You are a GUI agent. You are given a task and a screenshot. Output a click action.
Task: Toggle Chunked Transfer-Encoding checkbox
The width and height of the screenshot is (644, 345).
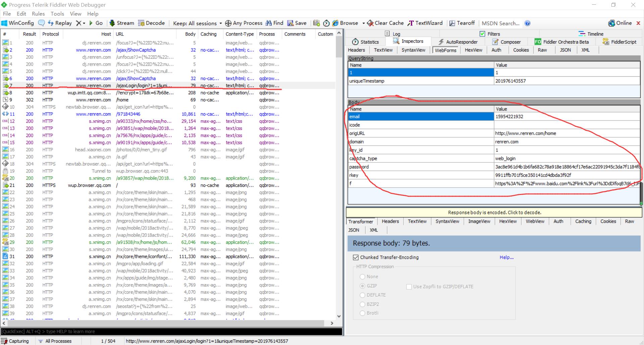pos(356,258)
